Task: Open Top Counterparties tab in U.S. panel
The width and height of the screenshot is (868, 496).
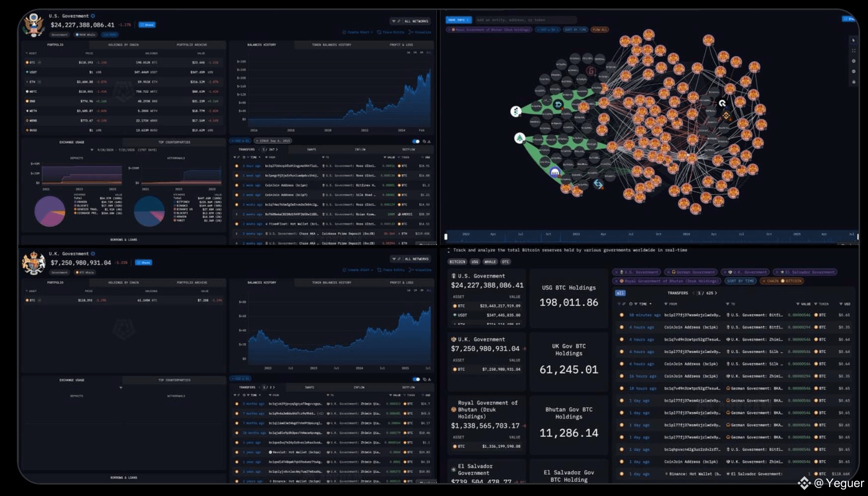Action: (174, 142)
